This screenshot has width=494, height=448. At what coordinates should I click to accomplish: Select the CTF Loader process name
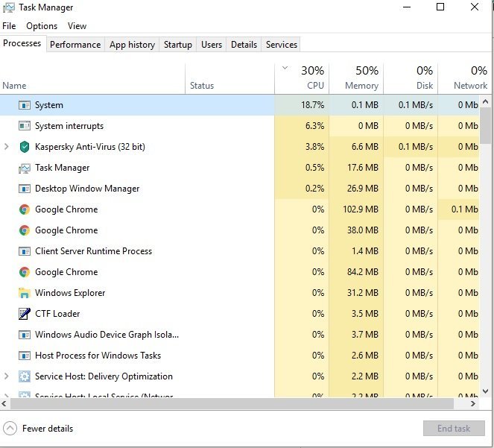coord(57,314)
